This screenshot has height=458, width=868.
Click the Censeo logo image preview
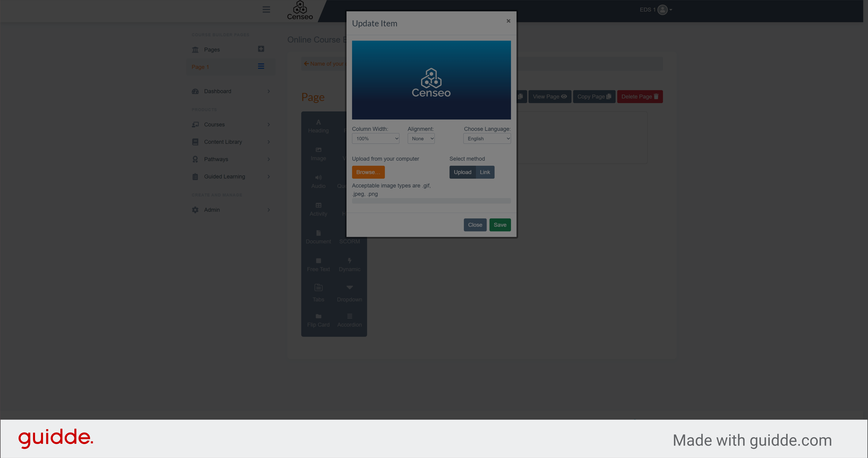pyautogui.click(x=431, y=80)
